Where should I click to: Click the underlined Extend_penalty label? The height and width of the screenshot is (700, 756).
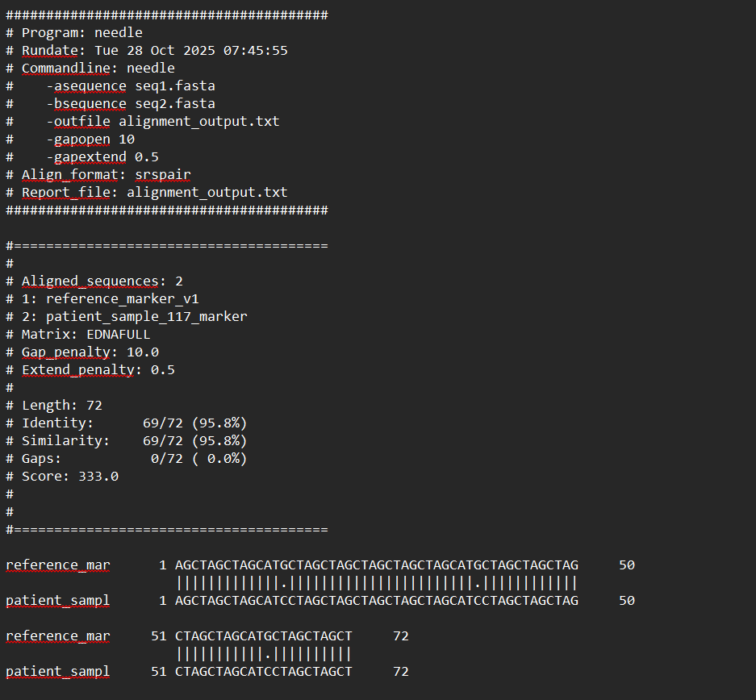[77, 370]
